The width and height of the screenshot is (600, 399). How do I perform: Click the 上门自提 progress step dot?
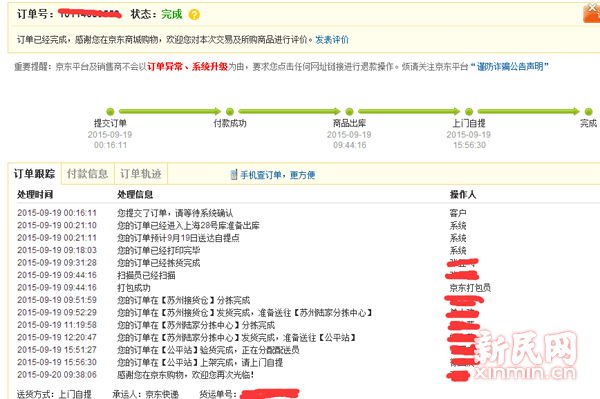coord(469,112)
